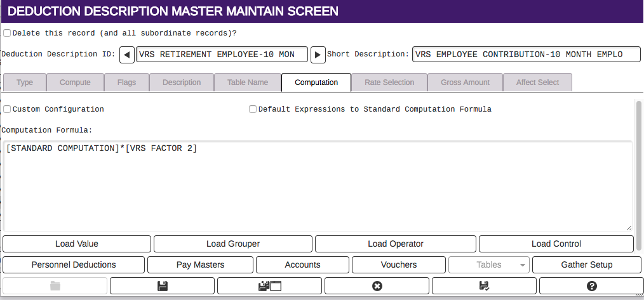Image resolution: width=644 pixels, height=300 pixels.
Task: Open the Gross Amount tab
Action: [x=465, y=82]
